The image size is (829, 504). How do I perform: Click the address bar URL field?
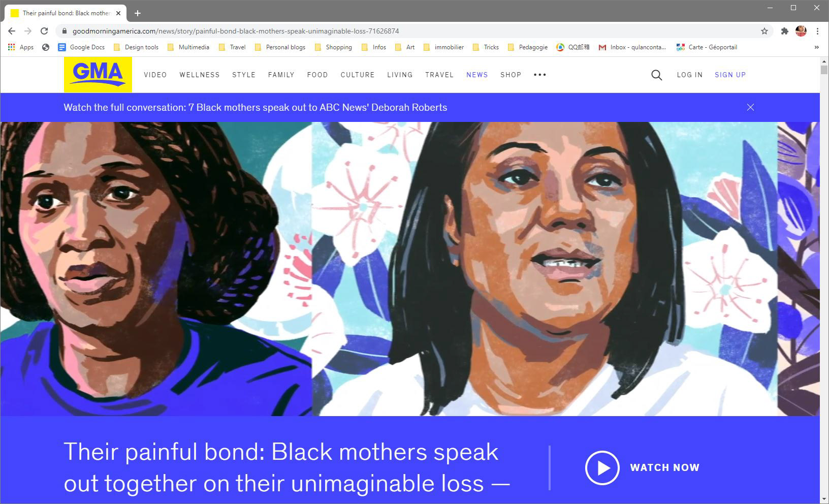[406, 31]
